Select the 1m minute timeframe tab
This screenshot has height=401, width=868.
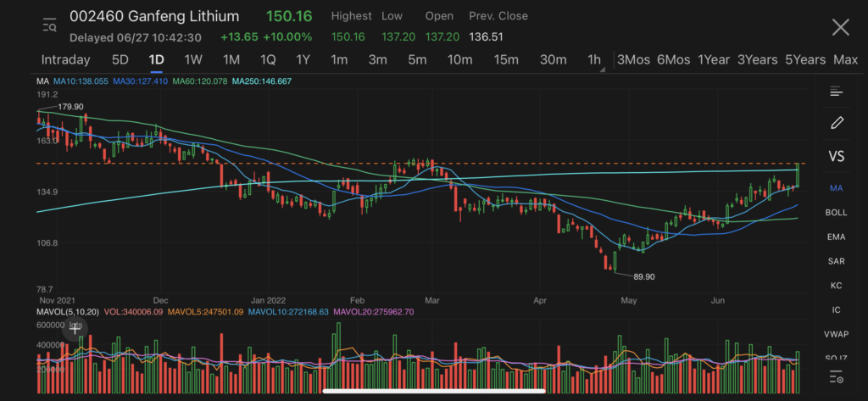coord(339,60)
